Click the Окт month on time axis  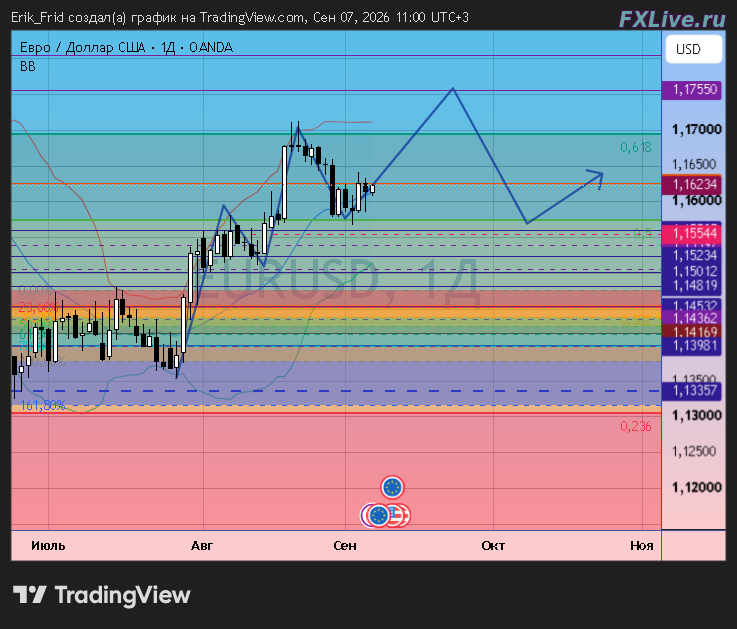pyautogui.click(x=493, y=545)
